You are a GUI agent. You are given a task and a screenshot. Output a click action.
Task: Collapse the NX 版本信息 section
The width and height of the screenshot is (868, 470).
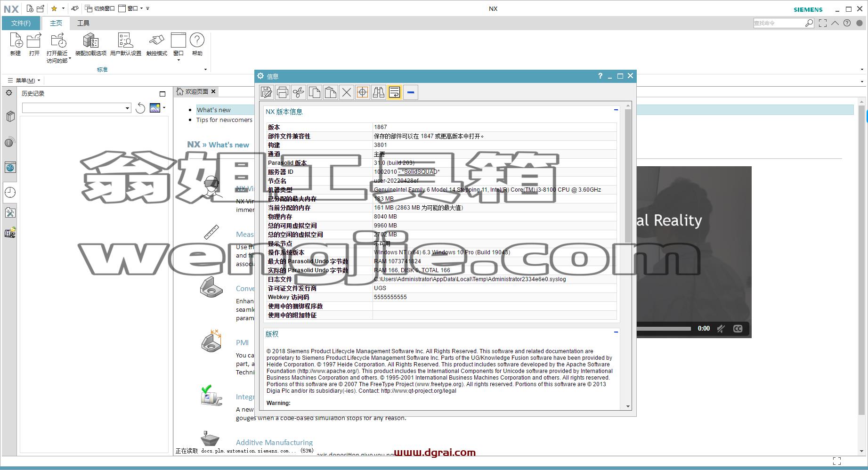(616, 110)
